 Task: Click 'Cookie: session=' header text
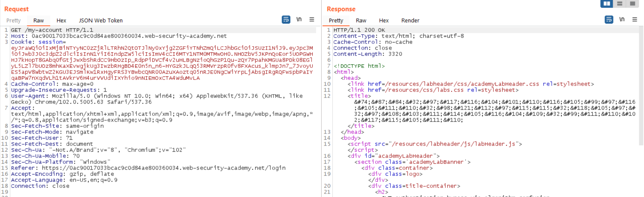pyautogui.click(x=38, y=42)
